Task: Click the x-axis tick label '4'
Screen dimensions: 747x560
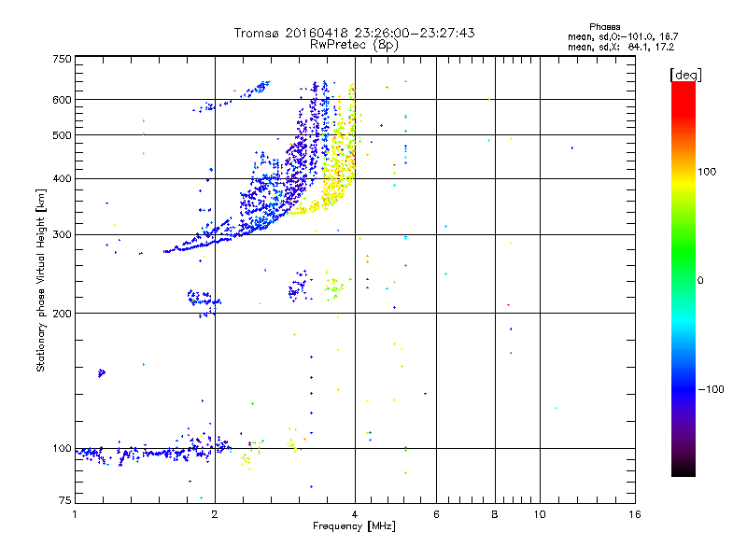Action: tap(355, 514)
